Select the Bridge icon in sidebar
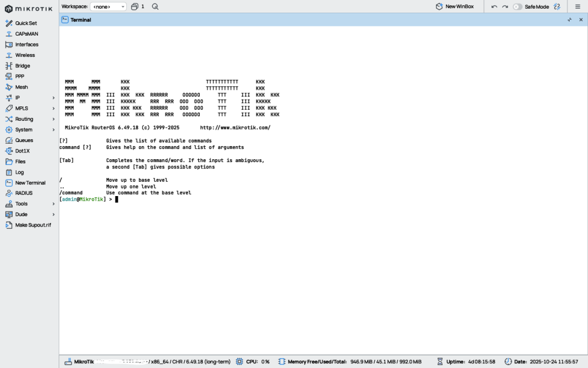 point(9,66)
